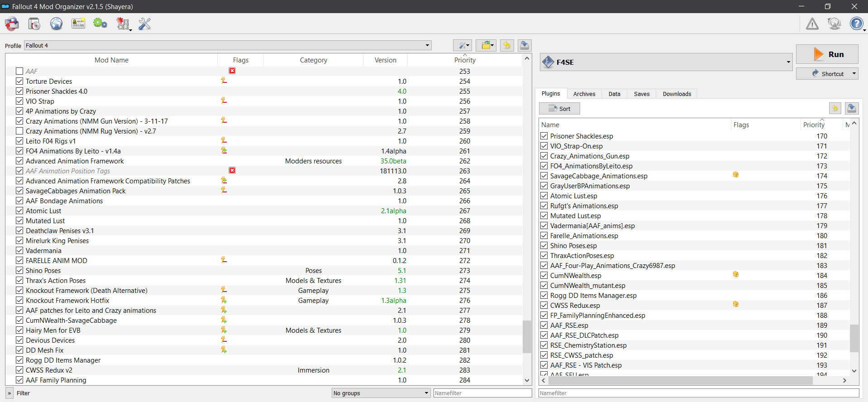Open the F4SE executable dropdown
The image size is (868, 402).
click(x=666, y=62)
